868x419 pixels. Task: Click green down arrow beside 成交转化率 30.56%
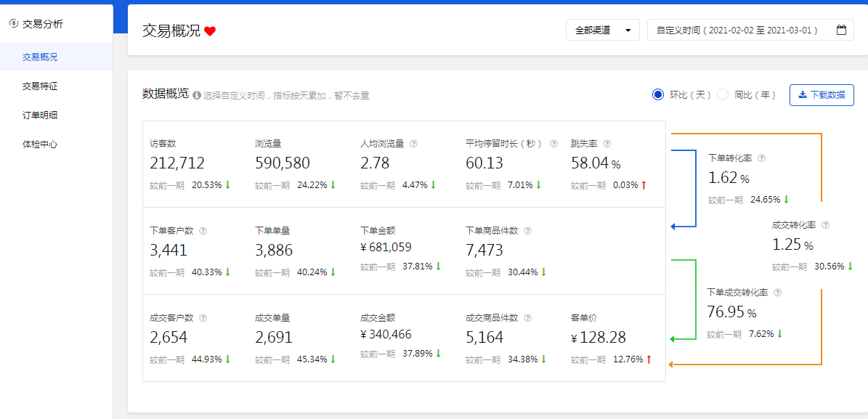tap(850, 267)
